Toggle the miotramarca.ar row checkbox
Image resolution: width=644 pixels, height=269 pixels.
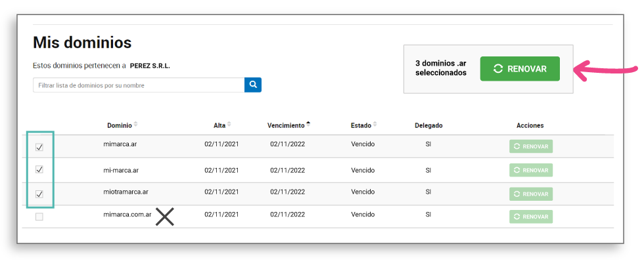[x=39, y=194]
